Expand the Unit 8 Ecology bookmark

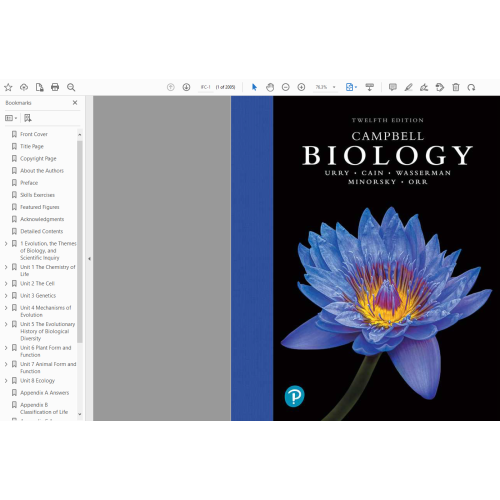6,381
